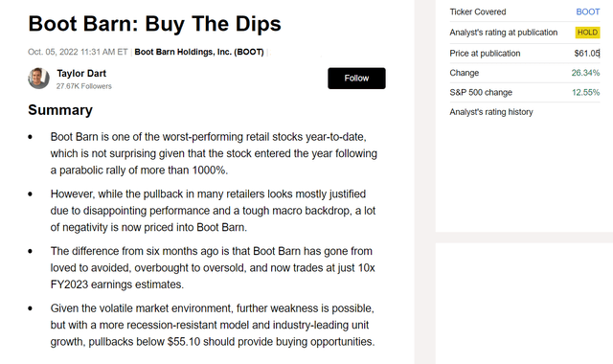Click the Summary heading
The image size is (613, 364).
tap(60, 110)
